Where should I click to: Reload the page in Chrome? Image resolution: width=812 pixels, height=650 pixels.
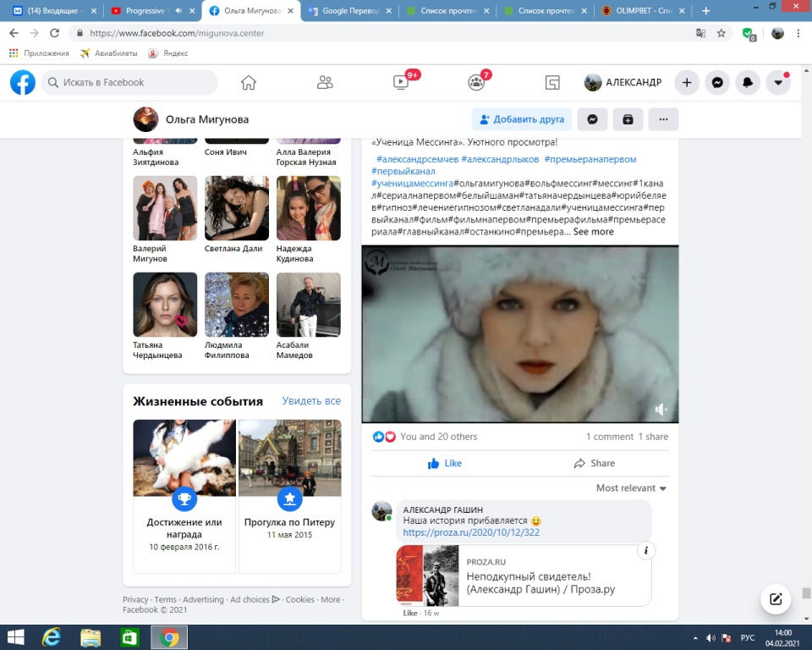tap(54, 33)
